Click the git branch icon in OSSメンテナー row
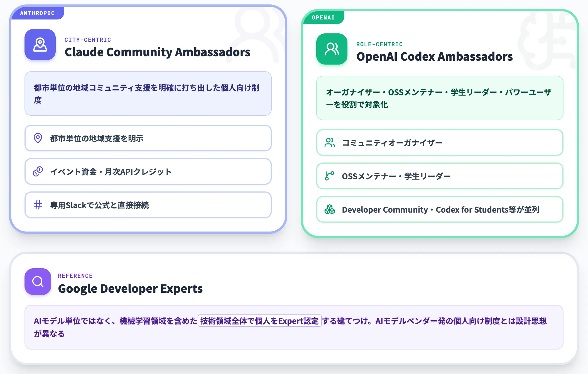588x374 pixels. [x=330, y=176]
